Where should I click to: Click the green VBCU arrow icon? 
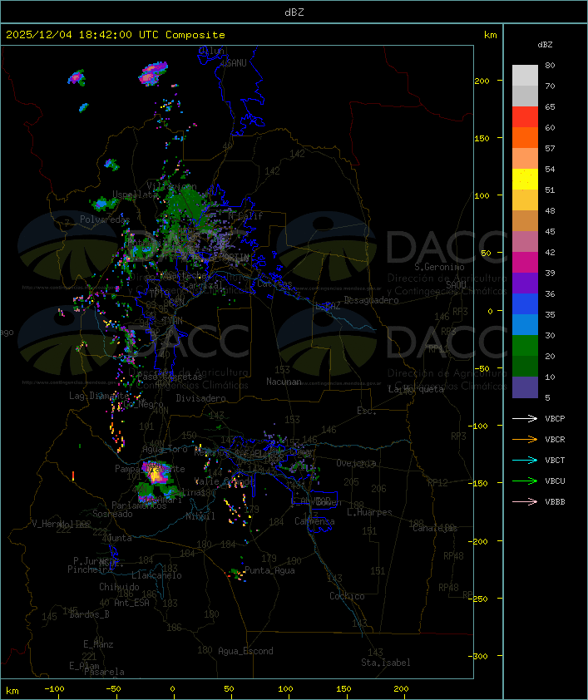click(x=525, y=481)
